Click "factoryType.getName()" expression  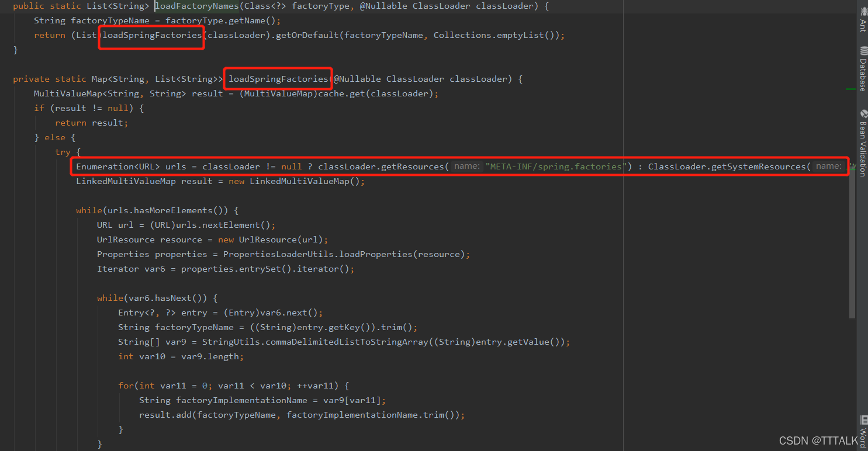point(220,20)
